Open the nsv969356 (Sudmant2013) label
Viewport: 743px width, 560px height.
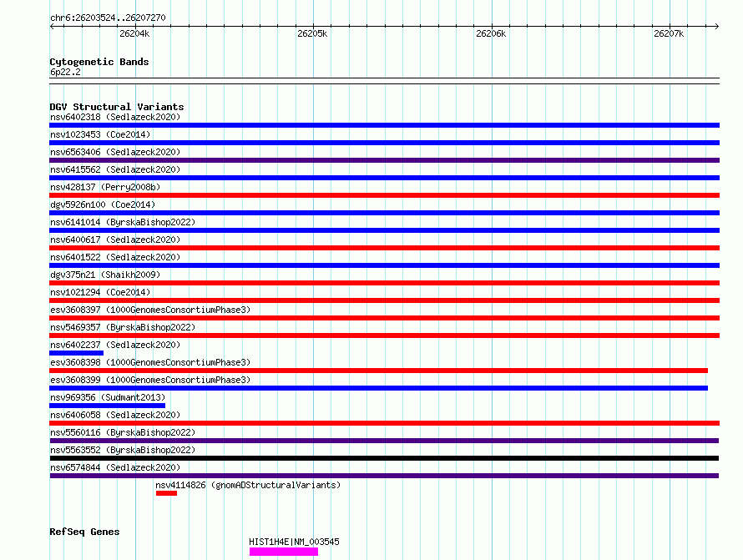108,397
